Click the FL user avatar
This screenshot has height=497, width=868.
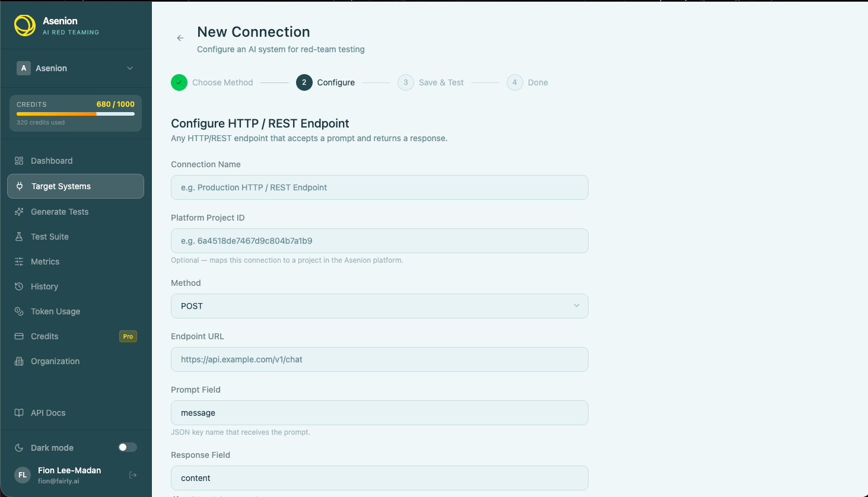(x=23, y=475)
